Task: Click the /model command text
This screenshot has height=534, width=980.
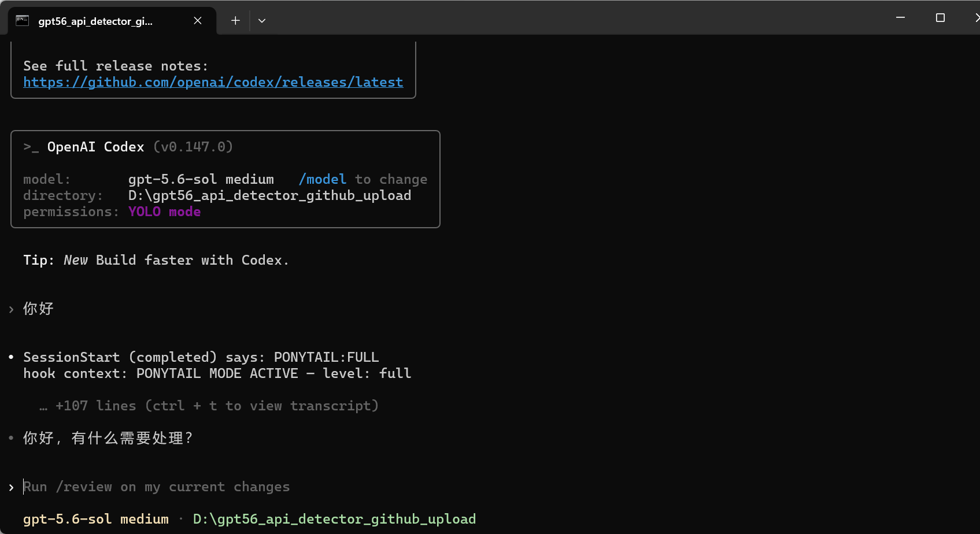Action: pyautogui.click(x=323, y=179)
